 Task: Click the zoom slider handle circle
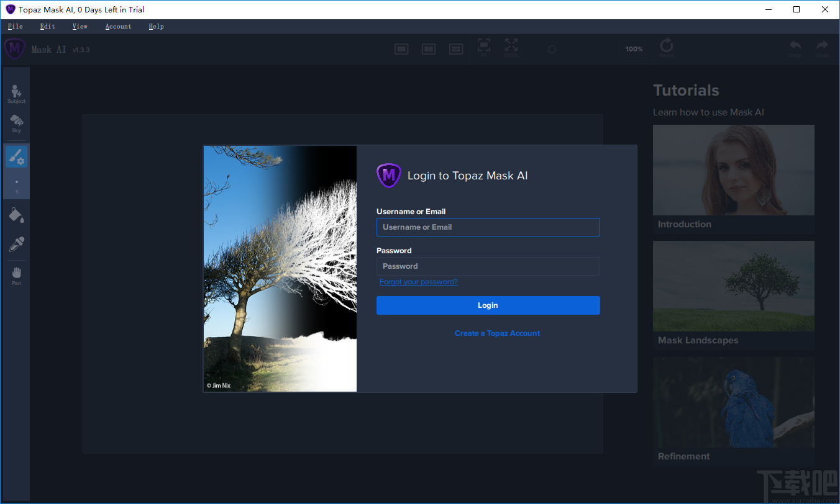pos(552,49)
